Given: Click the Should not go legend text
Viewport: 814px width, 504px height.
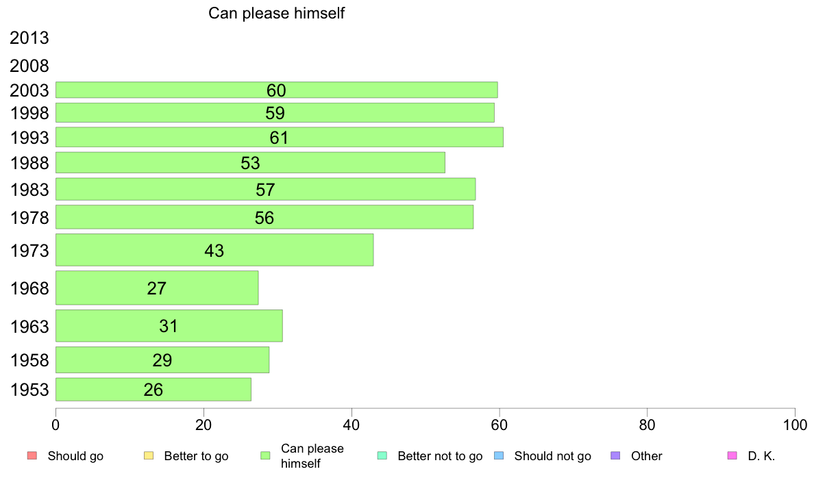Looking at the screenshot, I should point(553,456).
